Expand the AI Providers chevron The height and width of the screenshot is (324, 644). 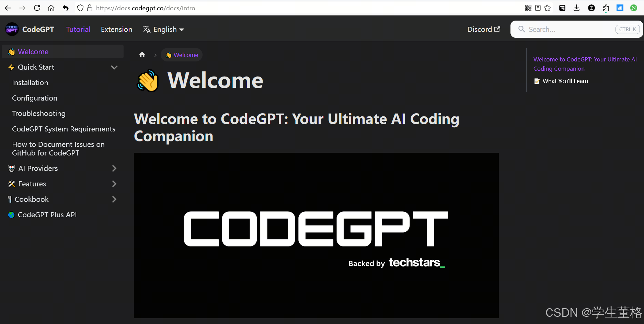coord(114,169)
